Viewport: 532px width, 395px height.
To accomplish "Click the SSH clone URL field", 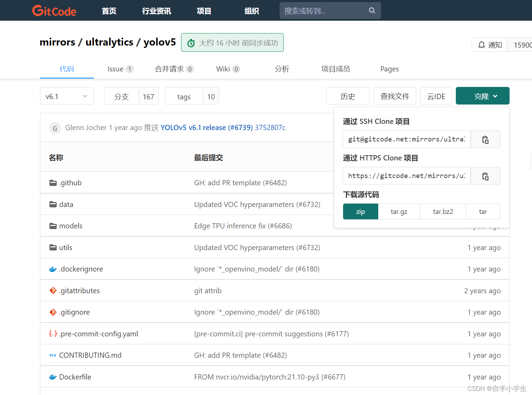I will pyautogui.click(x=407, y=139).
